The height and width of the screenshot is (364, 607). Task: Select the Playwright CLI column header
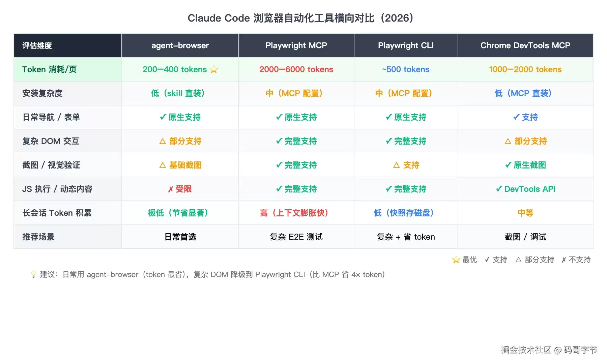pyautogui.click(x=406, y=45)
